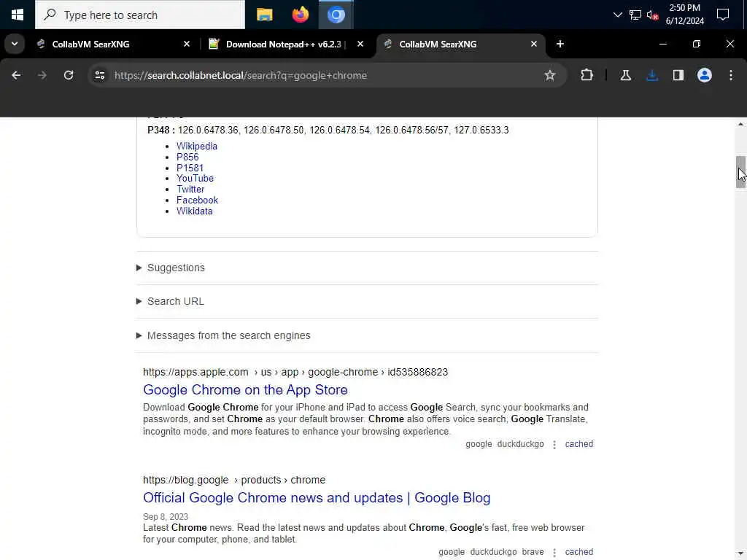
Task: Switch to the Download Notepad++ v6.2.3 tab
Action: (x=287, y=44)
